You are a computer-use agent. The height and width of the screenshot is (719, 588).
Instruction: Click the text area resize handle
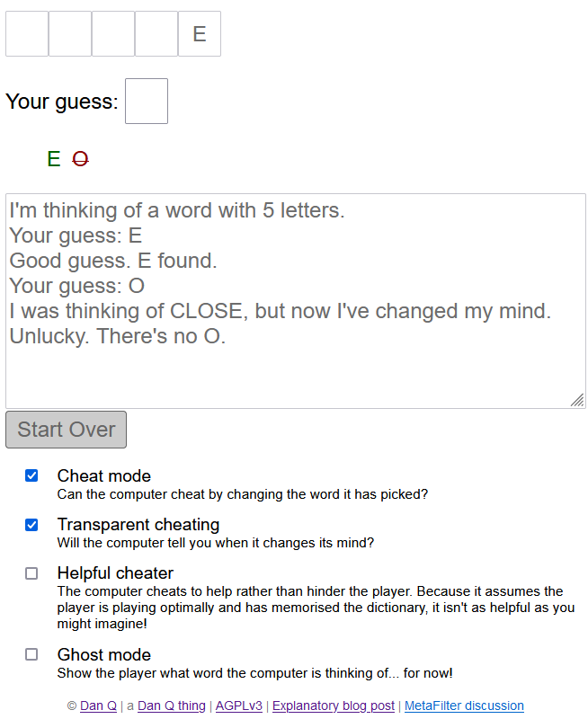(577, 400)
